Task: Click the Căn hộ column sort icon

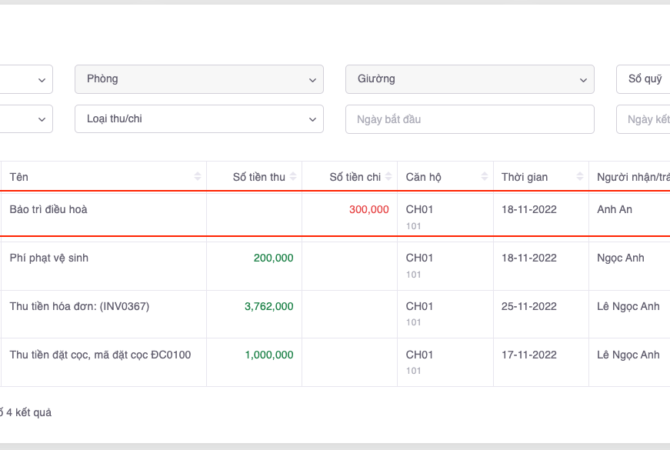Action: (485, 177)
